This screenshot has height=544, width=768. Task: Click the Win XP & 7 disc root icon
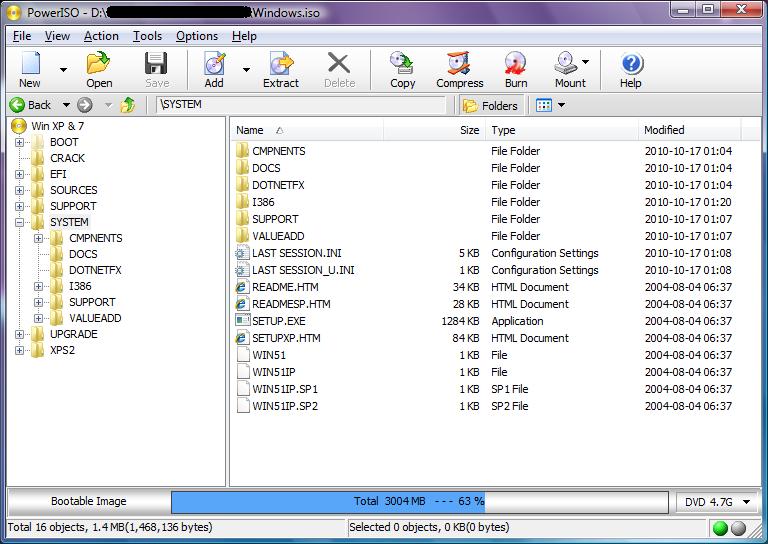coord(19,126)
